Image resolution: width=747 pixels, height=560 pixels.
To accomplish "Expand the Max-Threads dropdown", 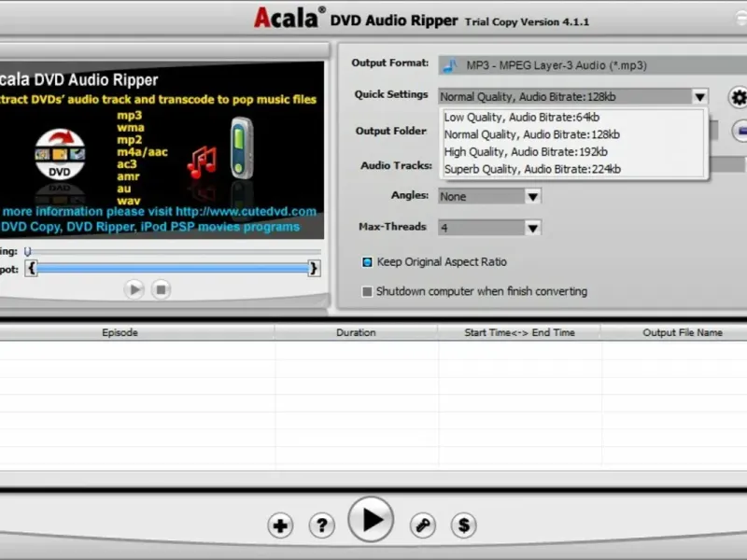I will pyautogui.click(x=532, y=228).
